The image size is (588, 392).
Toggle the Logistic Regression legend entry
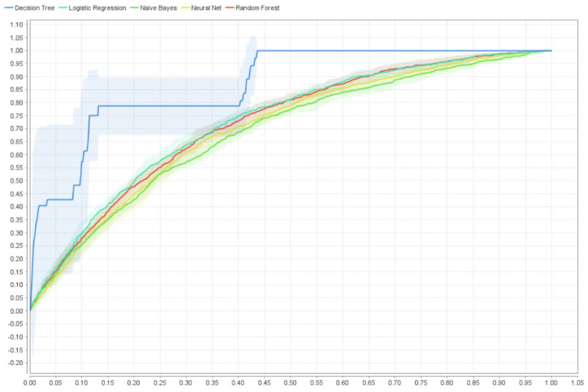(x=97, y=8)
